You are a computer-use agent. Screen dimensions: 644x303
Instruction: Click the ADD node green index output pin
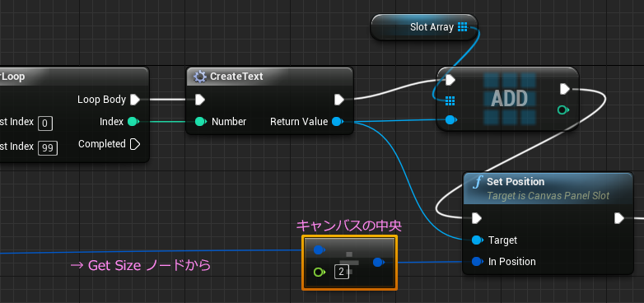[x=563, y=110]
